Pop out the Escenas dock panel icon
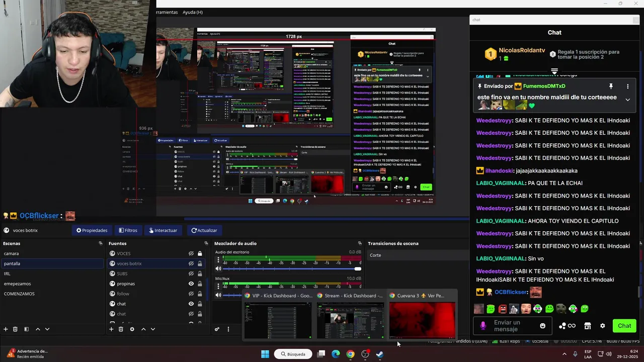The width and height of the screenshot is (644, 362). [101, 243]
